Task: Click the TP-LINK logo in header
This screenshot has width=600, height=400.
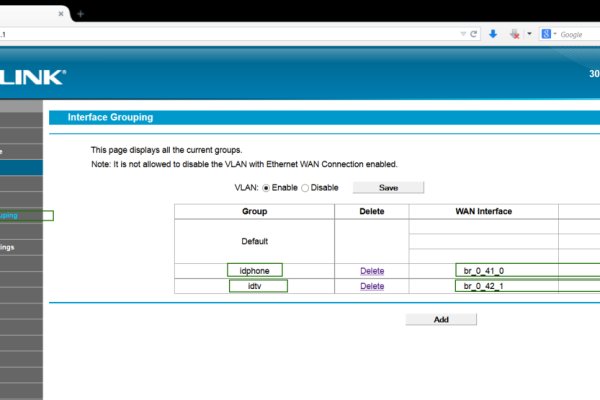Action: (x=32, y=76)
